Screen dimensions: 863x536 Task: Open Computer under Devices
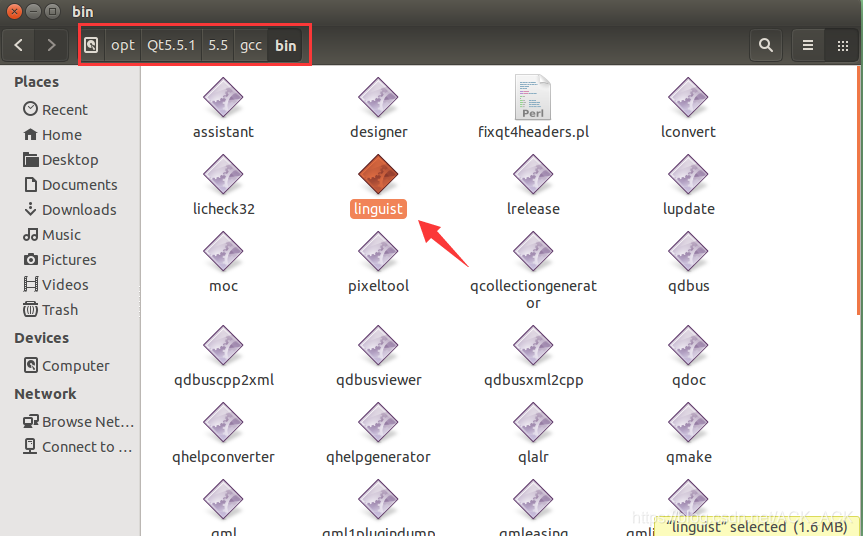click(x=66, y=366)
